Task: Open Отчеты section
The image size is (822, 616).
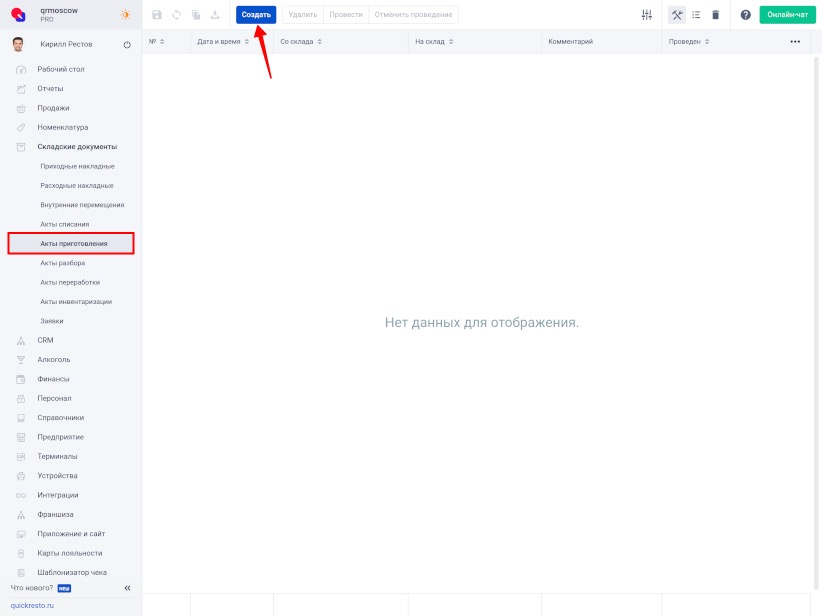Action: click(x=50, y=89)
